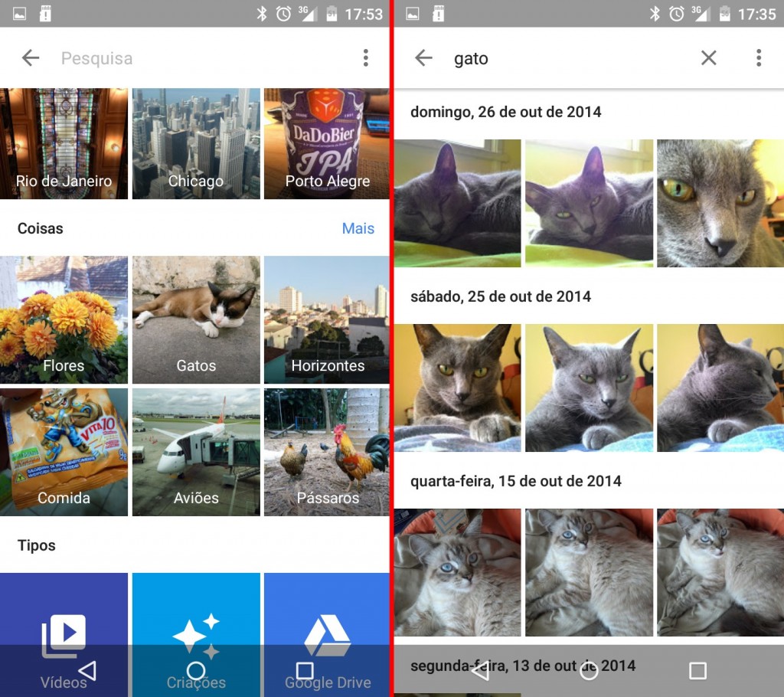
Task: Tap the 17:35 clock in status bar
Action: click(757, 14)
